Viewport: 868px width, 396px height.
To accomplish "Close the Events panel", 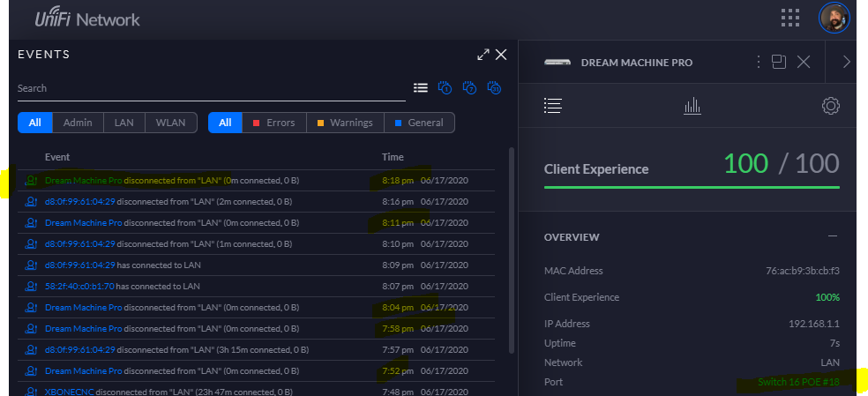I will [501, 55].
